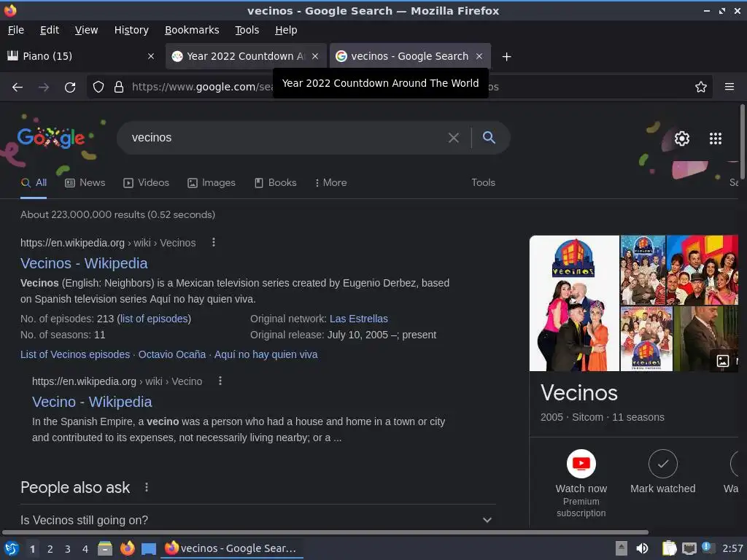Image resolution: width=747 pixels, height=560 pixels.
Task: Select the News search tab
Action: [85, 183]
